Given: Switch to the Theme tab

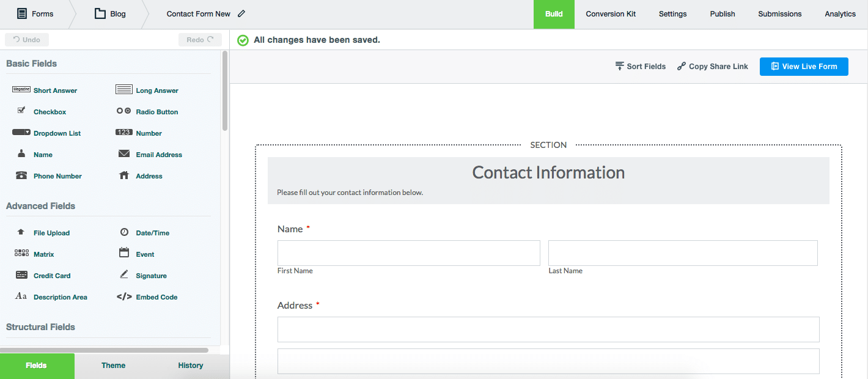Looking at the screenshot, I should [113, 366].
